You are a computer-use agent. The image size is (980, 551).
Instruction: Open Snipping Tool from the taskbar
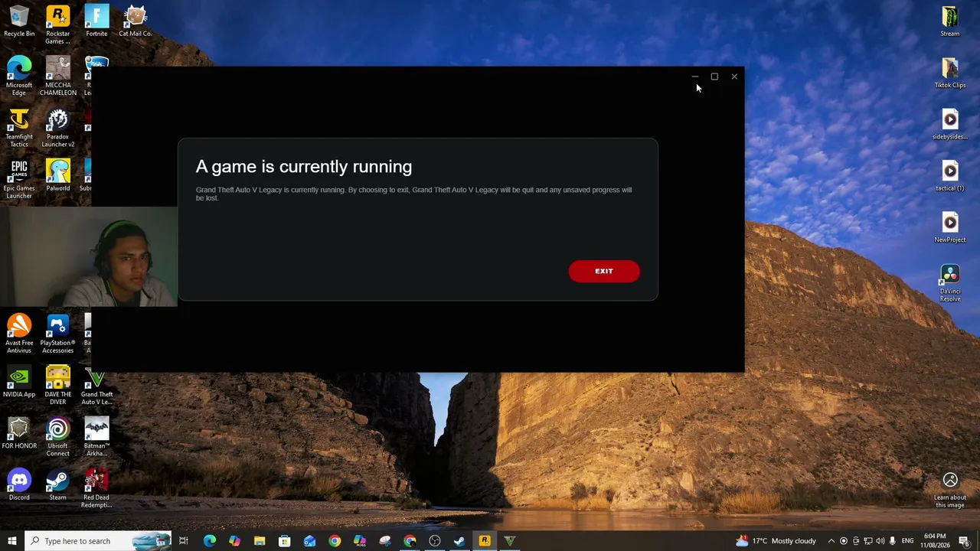point(384,541)
